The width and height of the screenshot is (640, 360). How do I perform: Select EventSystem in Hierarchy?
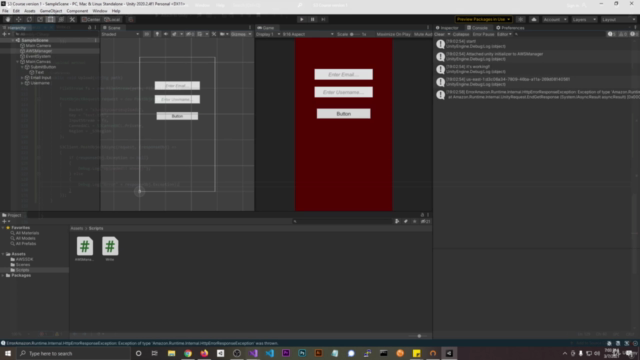(38, 56)
